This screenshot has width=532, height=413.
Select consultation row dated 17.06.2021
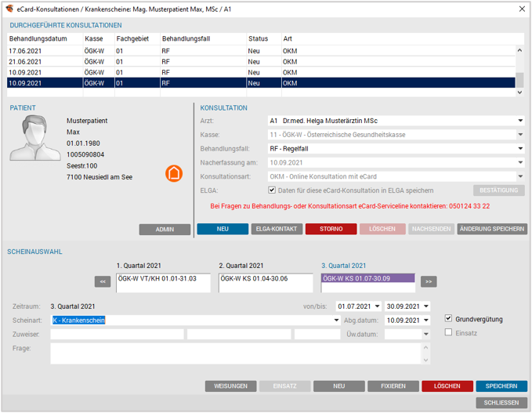pyautogui.click(x=261, y=51)
